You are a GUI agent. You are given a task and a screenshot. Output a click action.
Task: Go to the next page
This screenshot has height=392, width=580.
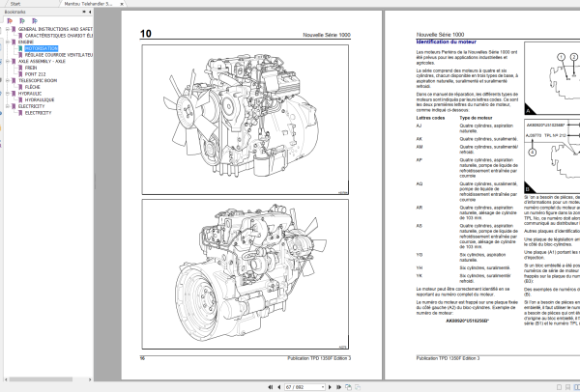click(330, 387)
